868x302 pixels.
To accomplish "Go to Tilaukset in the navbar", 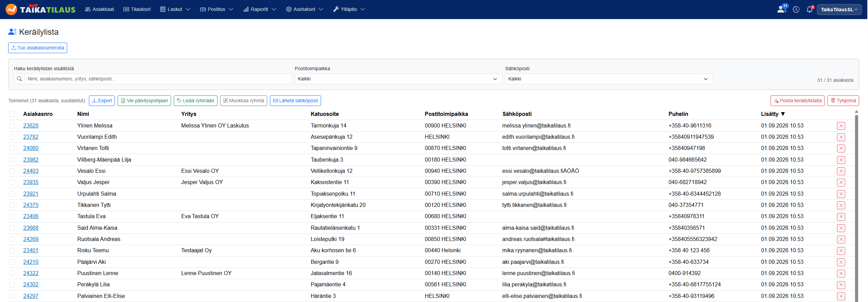I will coord(137,9).
